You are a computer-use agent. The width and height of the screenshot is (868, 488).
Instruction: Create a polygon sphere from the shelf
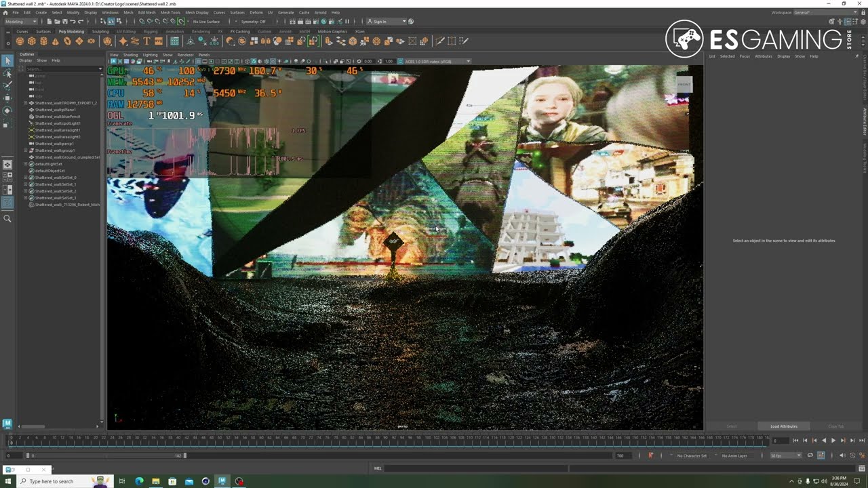pyautogui.click(x=20, y=41)
